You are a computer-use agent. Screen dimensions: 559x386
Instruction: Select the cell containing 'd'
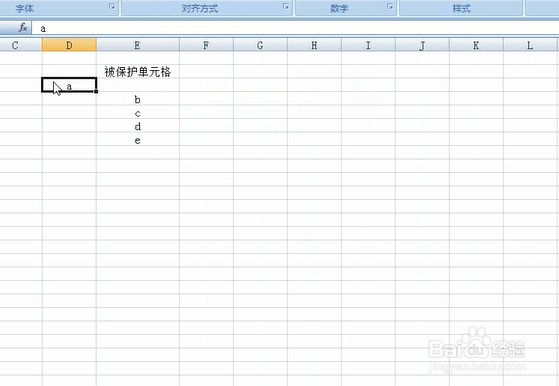point(138,126)
